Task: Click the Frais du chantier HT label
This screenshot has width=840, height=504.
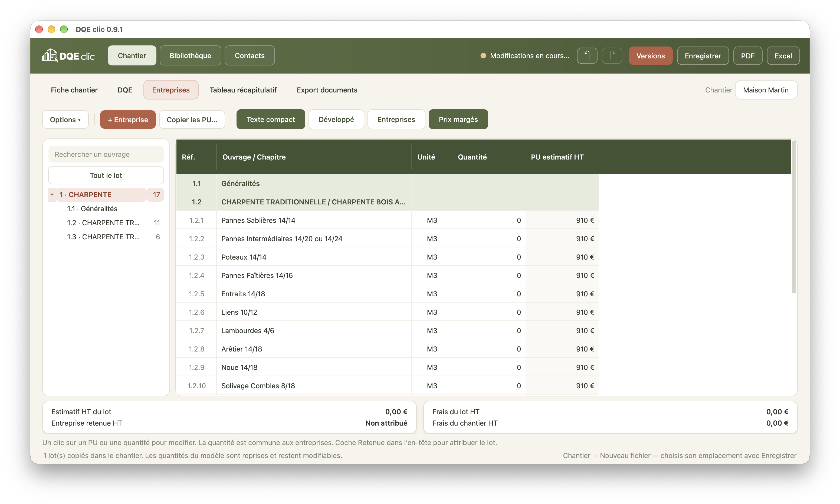Action: [464, 423]
